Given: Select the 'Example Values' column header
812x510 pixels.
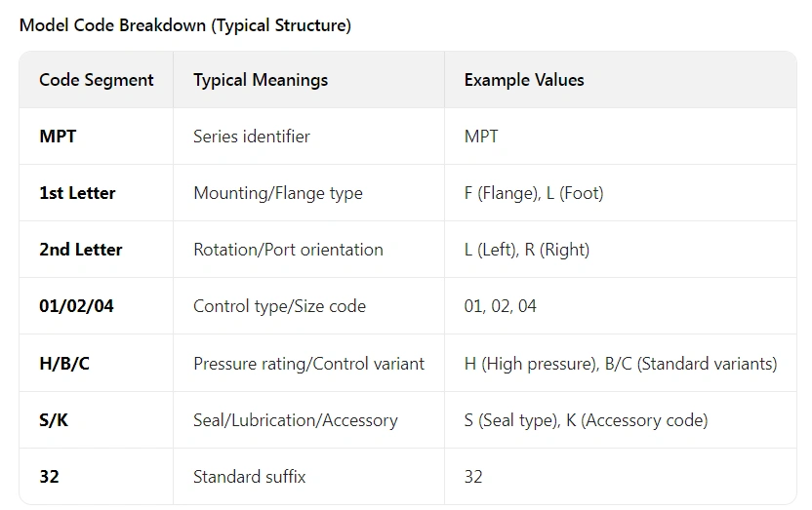Looking at the screenshot, I should (x=524, y=80).
